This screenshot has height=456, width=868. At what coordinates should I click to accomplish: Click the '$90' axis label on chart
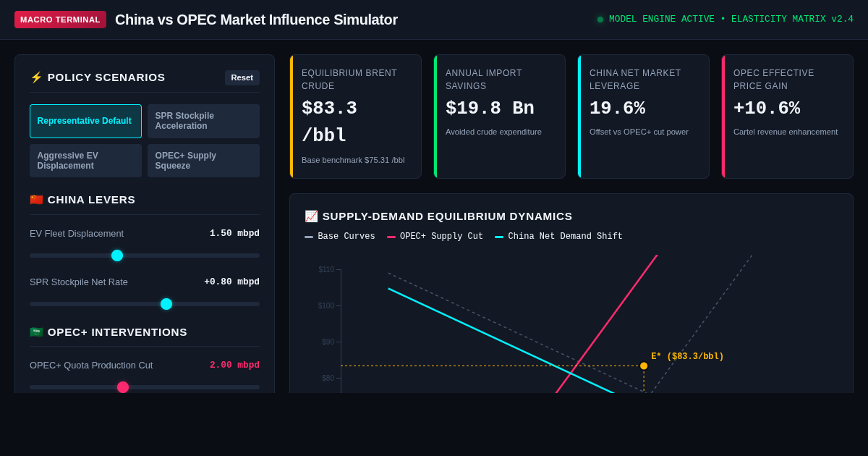(x=328, y=342)
